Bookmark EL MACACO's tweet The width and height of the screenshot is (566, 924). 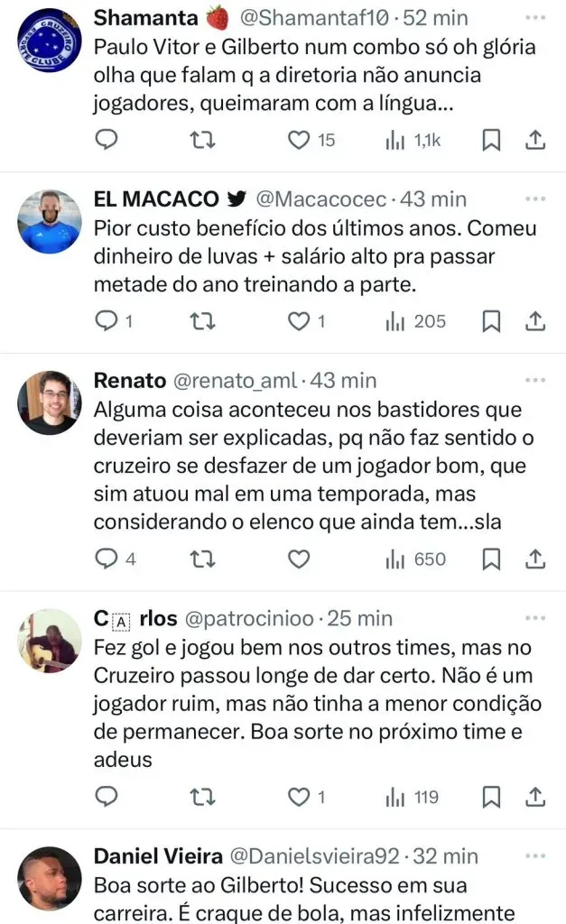491,320
